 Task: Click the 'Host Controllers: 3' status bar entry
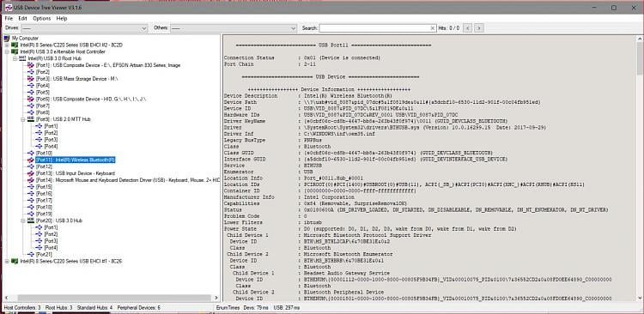point(22,307)
